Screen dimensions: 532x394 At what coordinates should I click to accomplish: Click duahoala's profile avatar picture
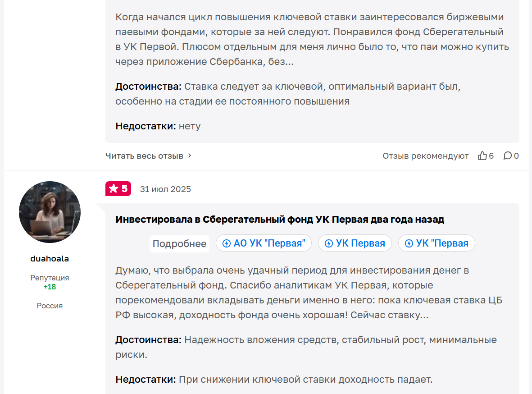point(50,211)
